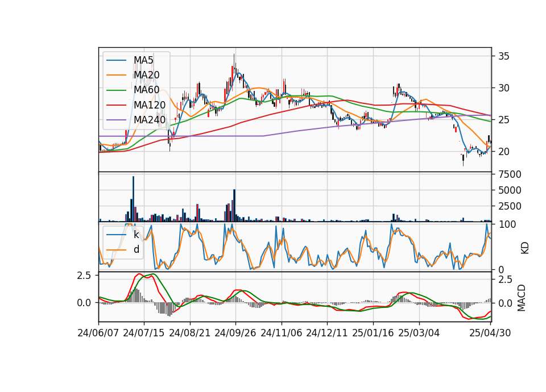
Task: Click the green MA60 legend line
Action: pos(116,90)
